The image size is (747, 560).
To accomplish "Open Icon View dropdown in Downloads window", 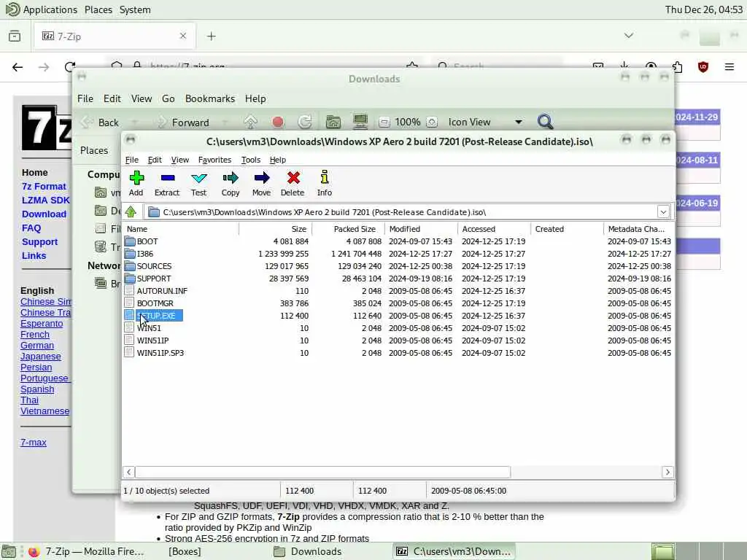I will 519,122.
